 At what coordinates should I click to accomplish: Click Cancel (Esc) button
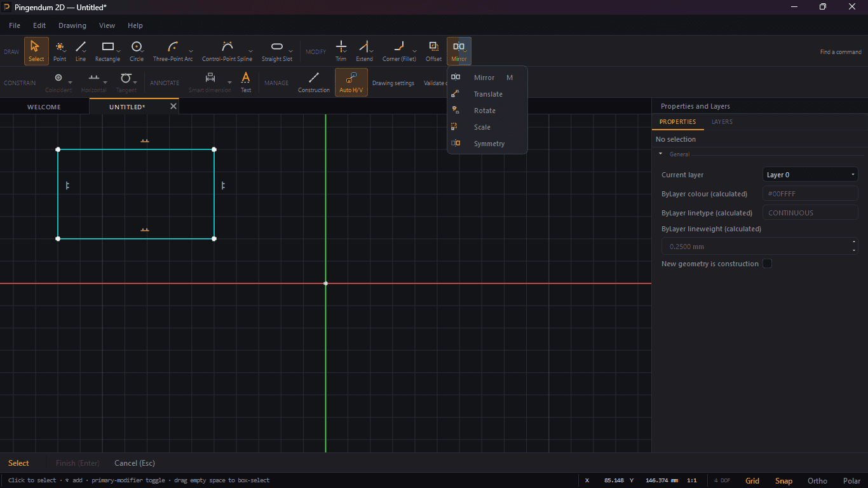pos(135,463)
